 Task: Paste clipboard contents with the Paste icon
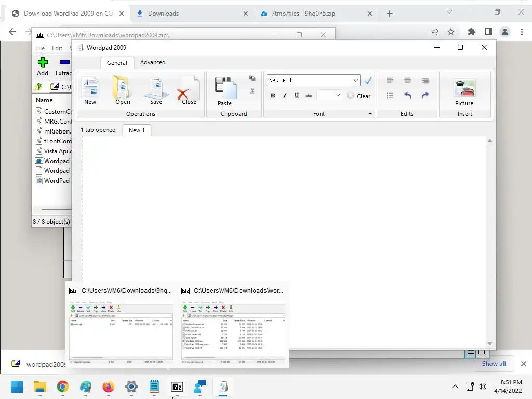(x=225, y=91)
